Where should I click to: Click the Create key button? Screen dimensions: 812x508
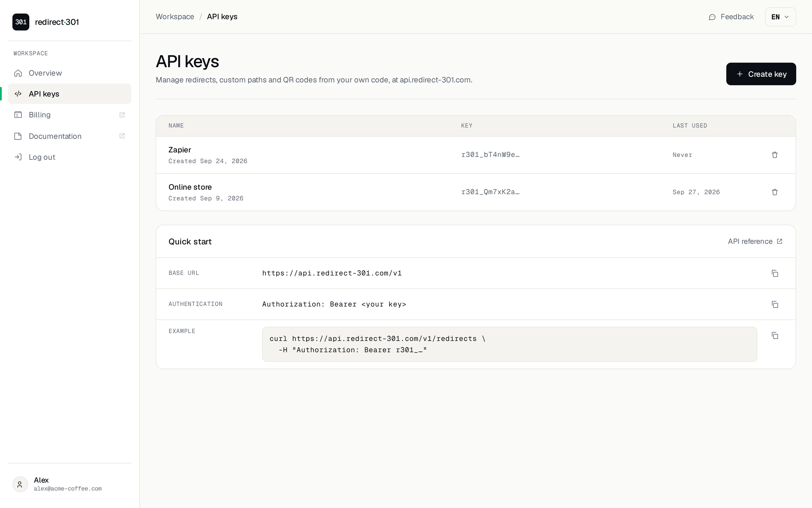pos(761,74)
